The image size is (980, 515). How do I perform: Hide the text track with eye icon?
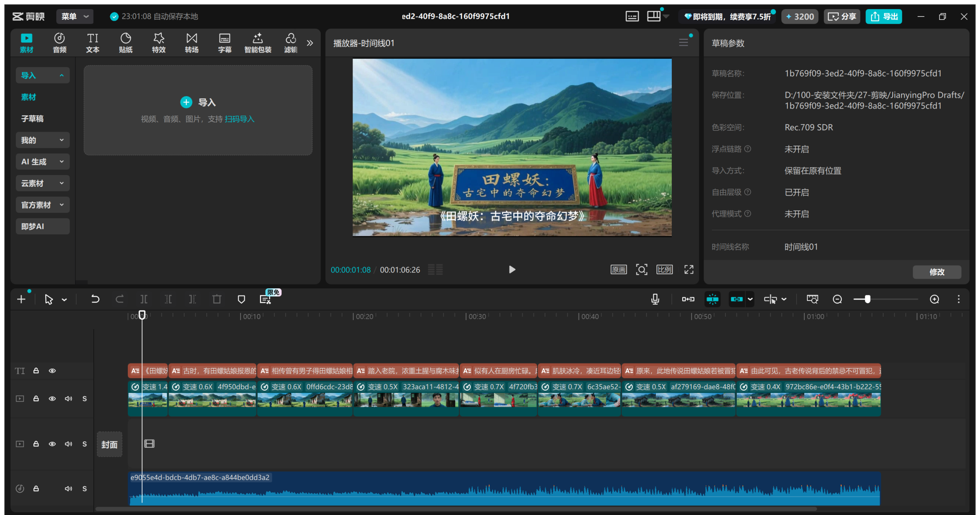pyautogui.click(x=52, y=371)
